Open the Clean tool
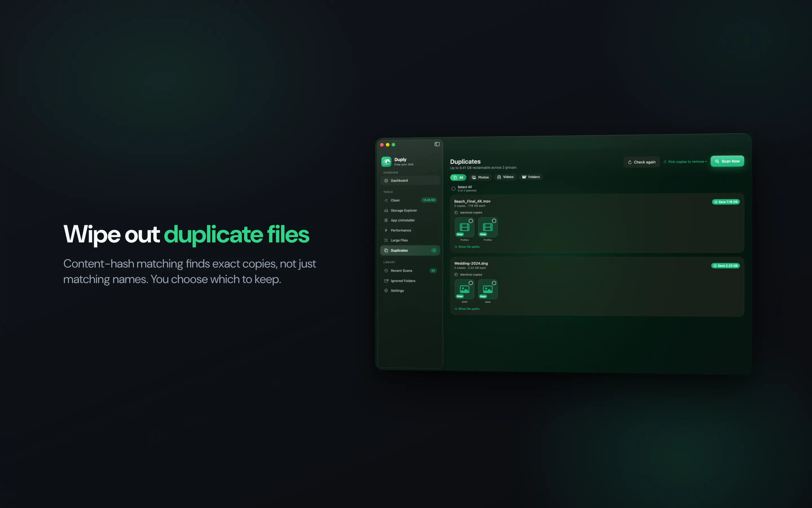 (410, 200)
